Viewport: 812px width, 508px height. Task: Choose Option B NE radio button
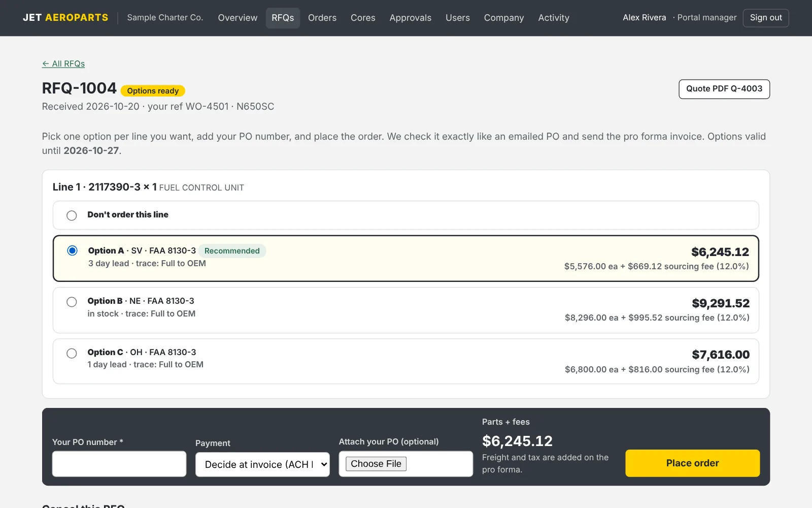tap(72, 302)
